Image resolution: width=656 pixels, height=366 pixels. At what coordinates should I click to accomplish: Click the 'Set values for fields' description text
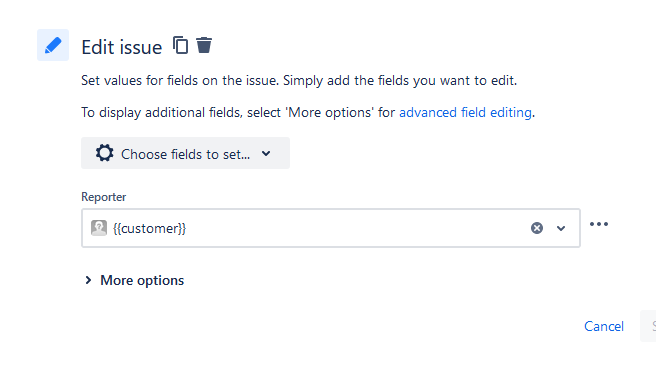click(x=299, y=80)
